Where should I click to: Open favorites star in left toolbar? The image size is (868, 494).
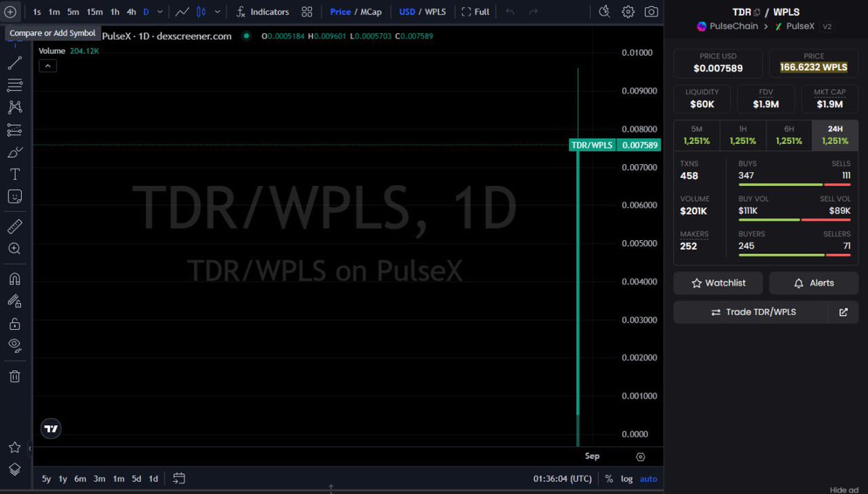coord(14,448)
